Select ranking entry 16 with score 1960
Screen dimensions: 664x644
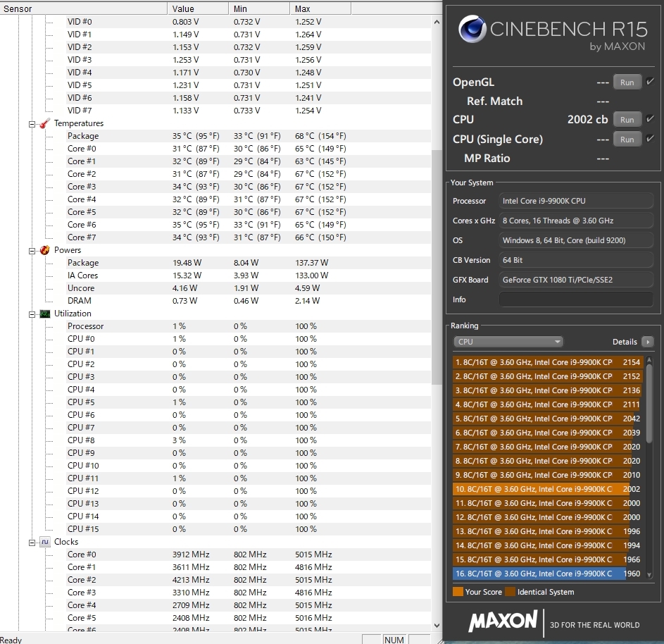coord(548,574)
